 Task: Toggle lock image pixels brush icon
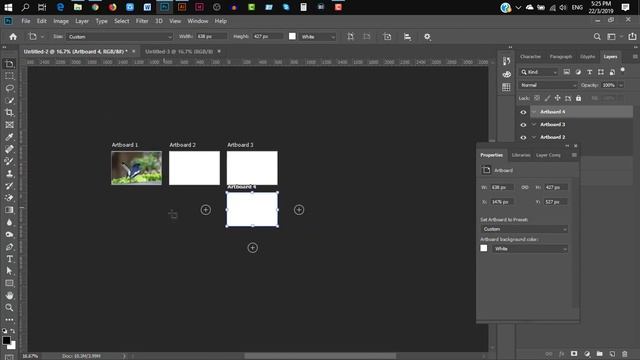point(547,98)
